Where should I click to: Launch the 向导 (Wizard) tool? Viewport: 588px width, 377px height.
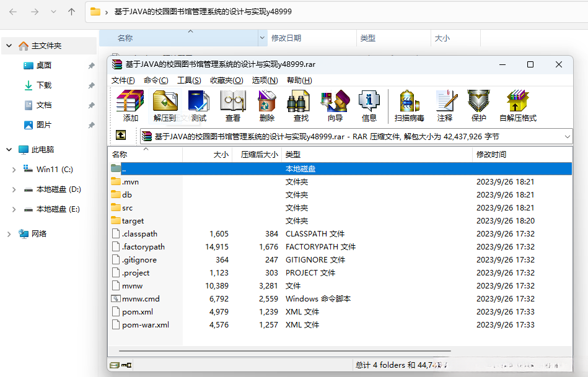click(x=335, y=106)
